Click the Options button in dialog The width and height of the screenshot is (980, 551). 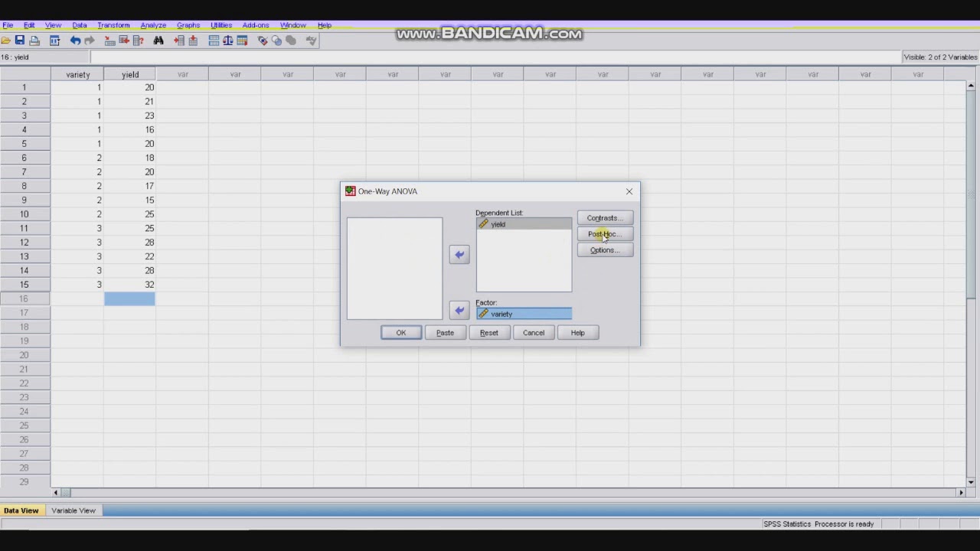pyautogui.click(x=605, y=250)
